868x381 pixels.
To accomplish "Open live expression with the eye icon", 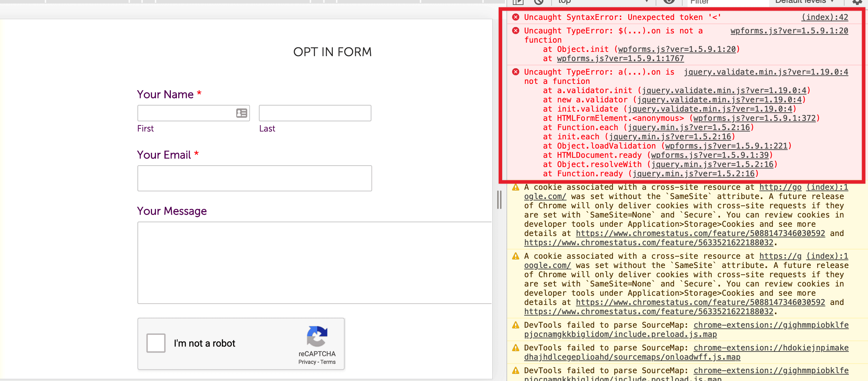I will 669,2.
